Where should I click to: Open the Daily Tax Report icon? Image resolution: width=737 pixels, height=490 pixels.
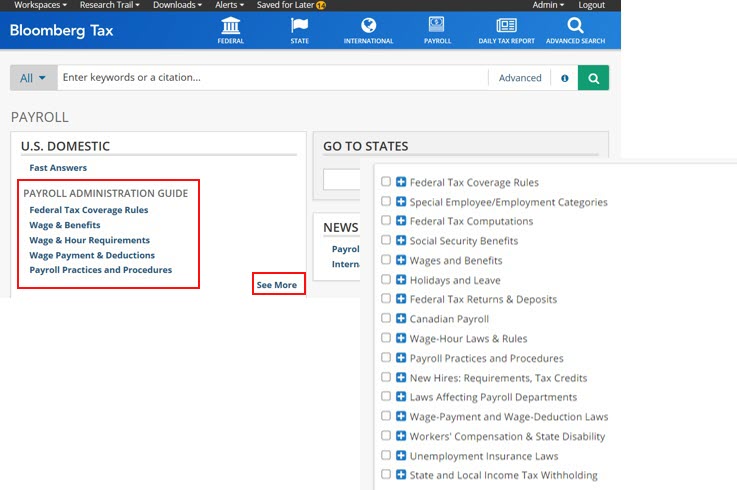click(506, 26)
